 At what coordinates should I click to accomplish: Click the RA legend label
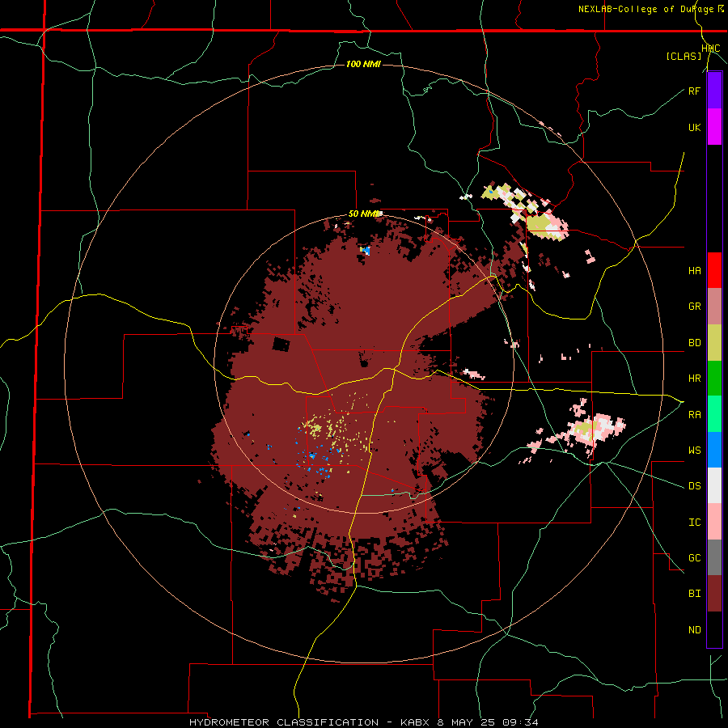[695, 415]
